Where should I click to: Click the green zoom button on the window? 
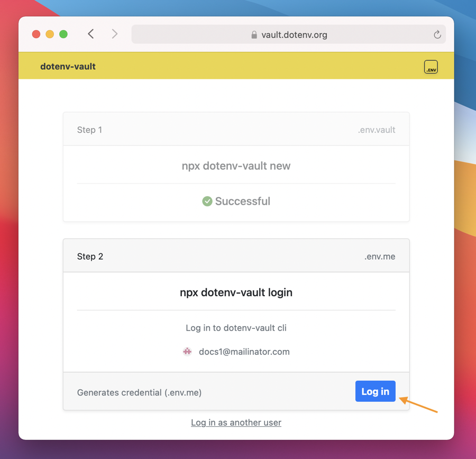click(x=63, y=33)
